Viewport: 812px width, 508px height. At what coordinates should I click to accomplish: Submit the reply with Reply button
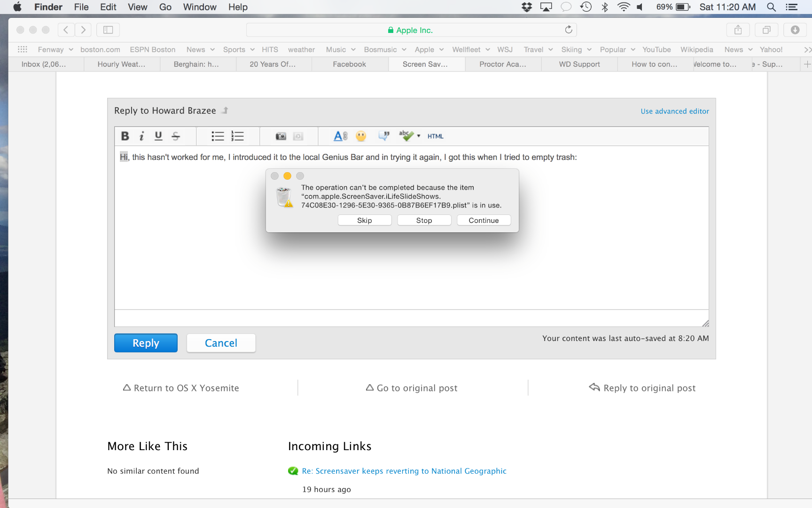146,343
